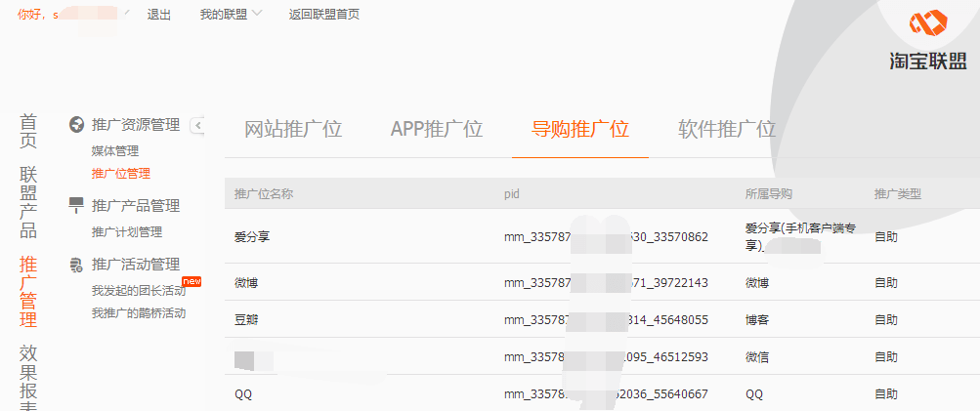Viewport: 980px width, 411px height.
Task: Select the 导购推广位 tab
Action: point(579,130)
